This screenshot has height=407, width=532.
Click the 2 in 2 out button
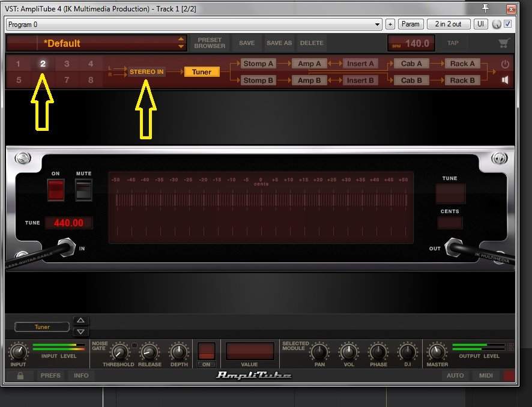click(x=448, y=24)
